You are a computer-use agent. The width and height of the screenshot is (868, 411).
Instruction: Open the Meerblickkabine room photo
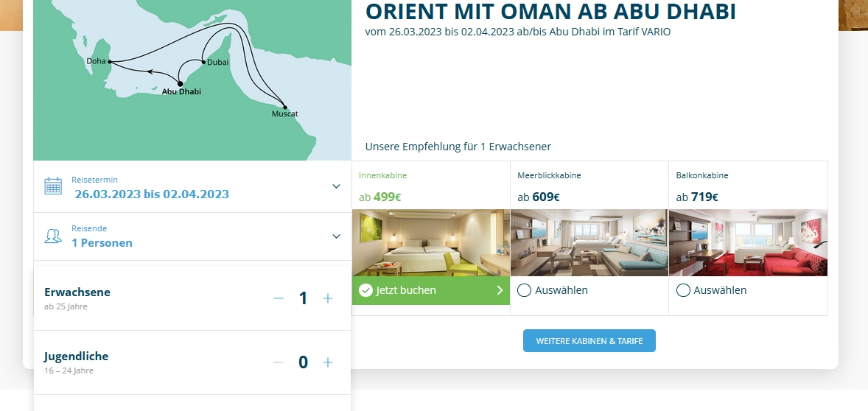pyautogui.click(x=589, y=242)
